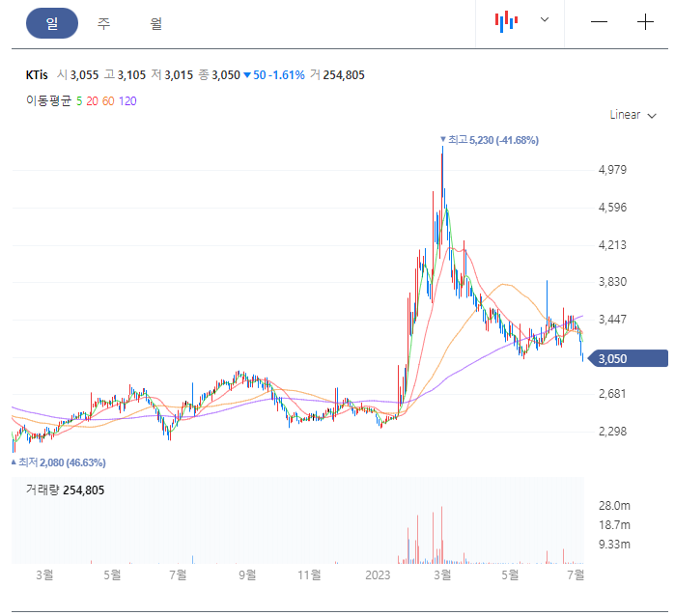
Task: Click the 11월 date axis label
Action: pyautogui.click(x=310, y=575)
